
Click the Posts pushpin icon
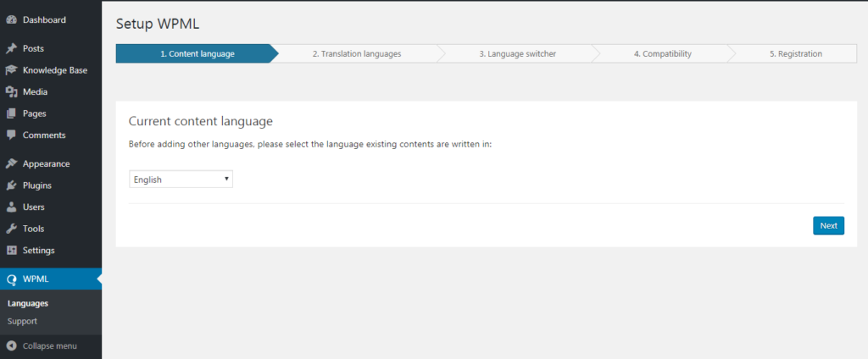coord(11,49)
